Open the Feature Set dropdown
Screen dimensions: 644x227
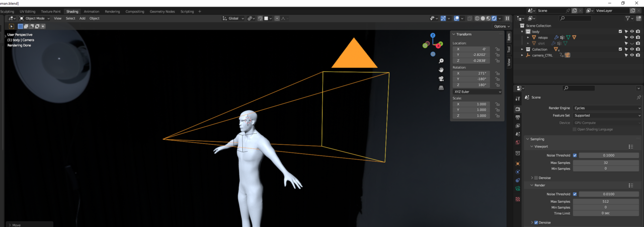click(607, 115)
